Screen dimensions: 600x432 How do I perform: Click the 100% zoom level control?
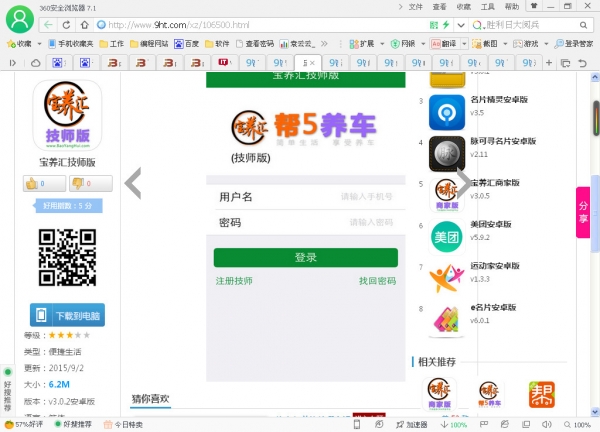pyautogui.click(x=578, y=425)
